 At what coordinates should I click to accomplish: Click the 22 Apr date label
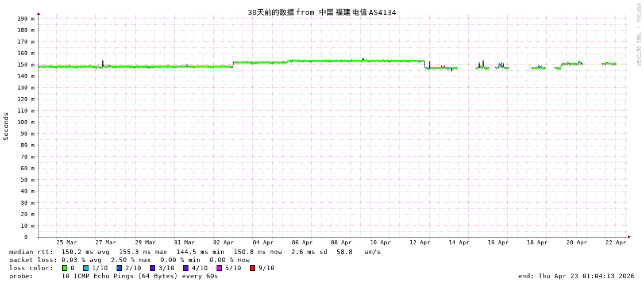616,243
